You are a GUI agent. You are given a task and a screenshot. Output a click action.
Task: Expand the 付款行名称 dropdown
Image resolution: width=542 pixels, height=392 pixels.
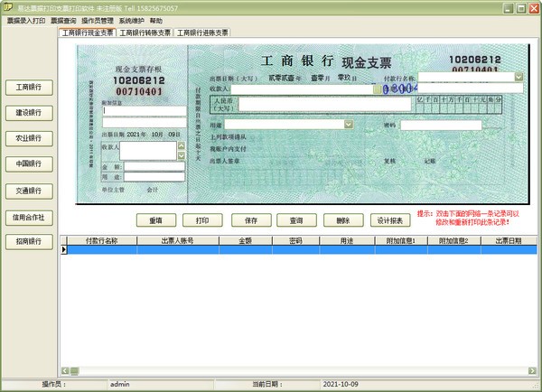(x=519, y=77)
